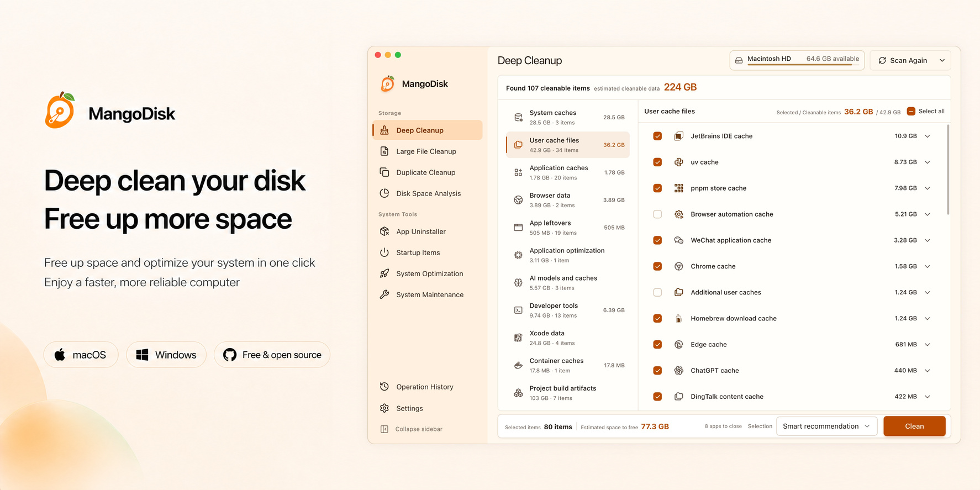Check the Additional user caches checkbox

pyautogui.click(x=657, y=292)
